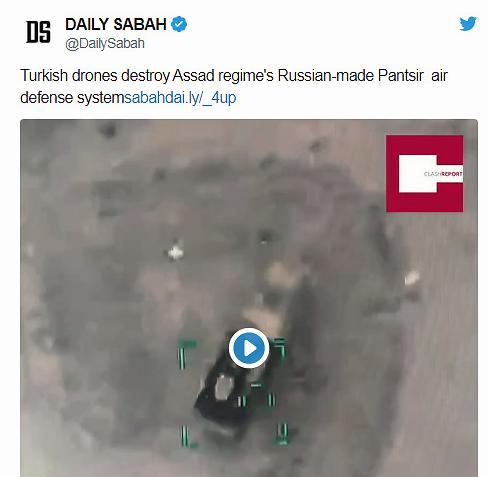488x477 pixels.
Task: Open the DS profile avatar logo
Action: coord(38,32)
